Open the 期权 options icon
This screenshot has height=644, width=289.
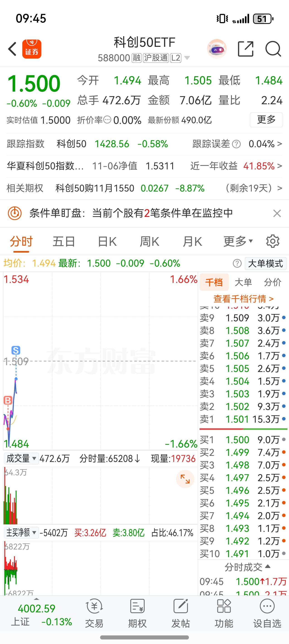(137, 613)
